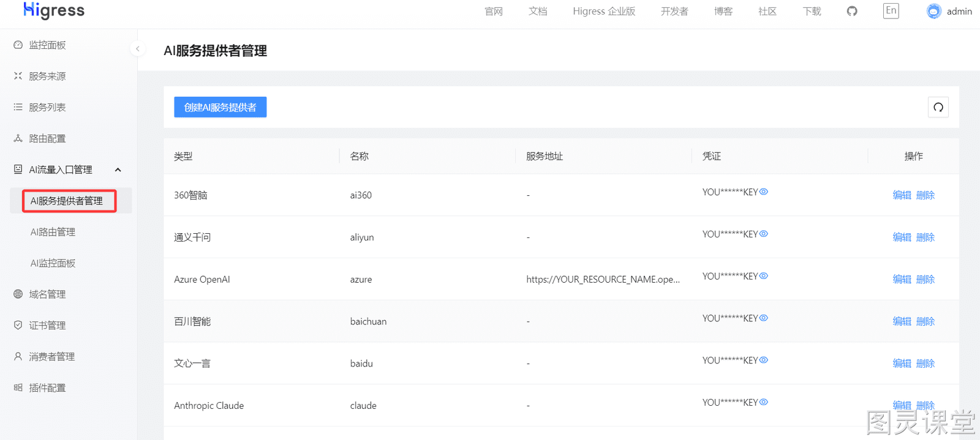Click the 消费者管理 user icon
This screenshot has height=440, width=980.
pyautogui.click(x=18, y=356)
